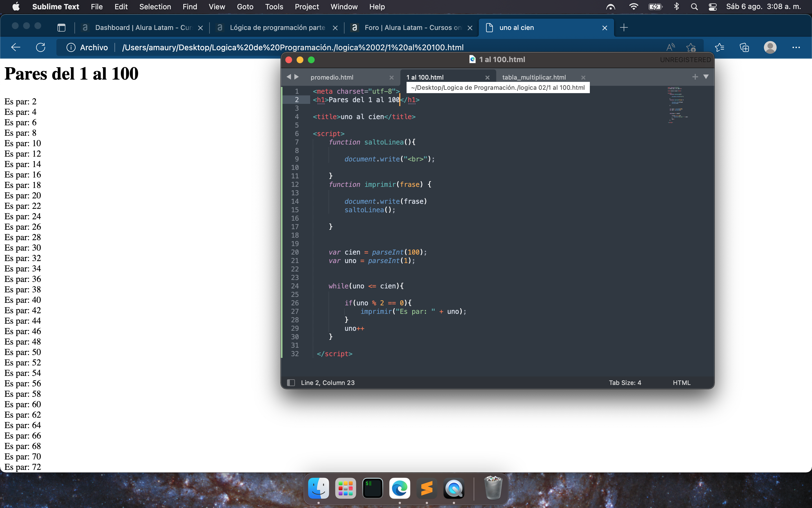
Task: Go to previous tab arrow in Sublime
Action: coord(288,77)
